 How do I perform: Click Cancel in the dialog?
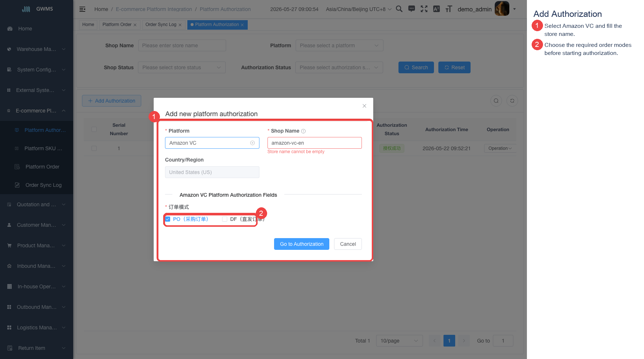[348, 244]
